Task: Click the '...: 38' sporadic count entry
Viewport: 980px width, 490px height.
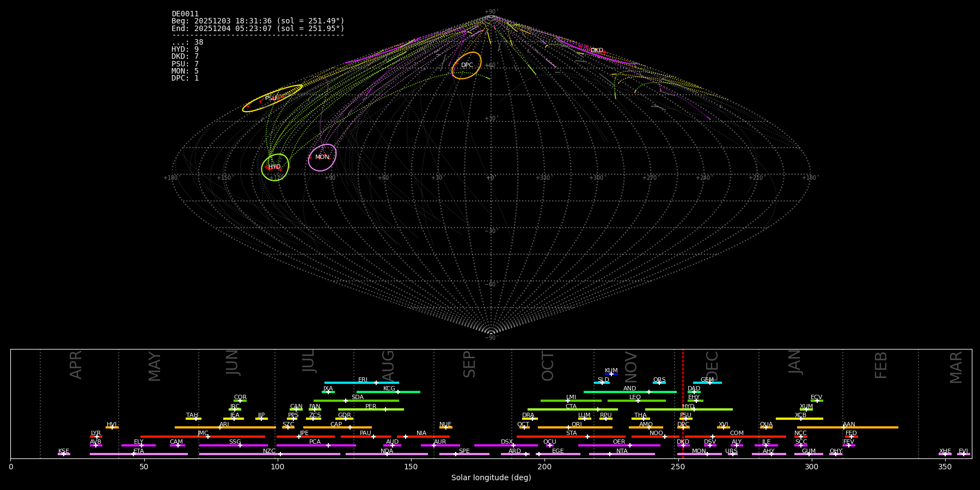Action: (x=187, y=42)
